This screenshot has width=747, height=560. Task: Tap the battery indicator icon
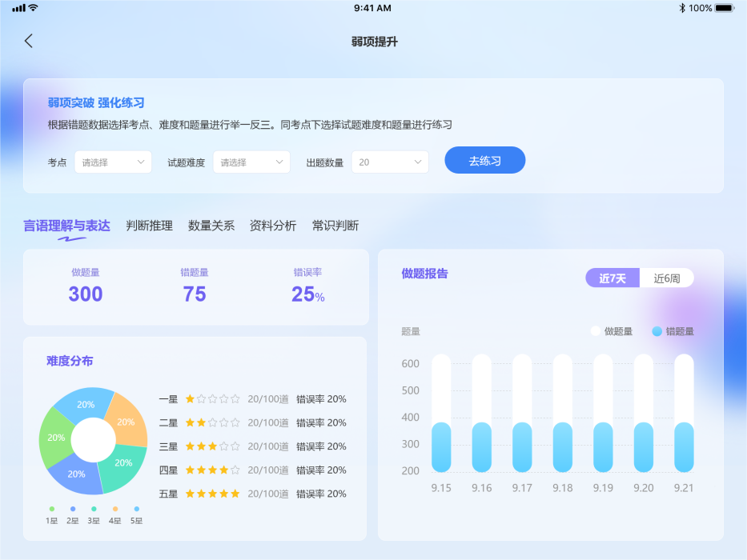725,8
